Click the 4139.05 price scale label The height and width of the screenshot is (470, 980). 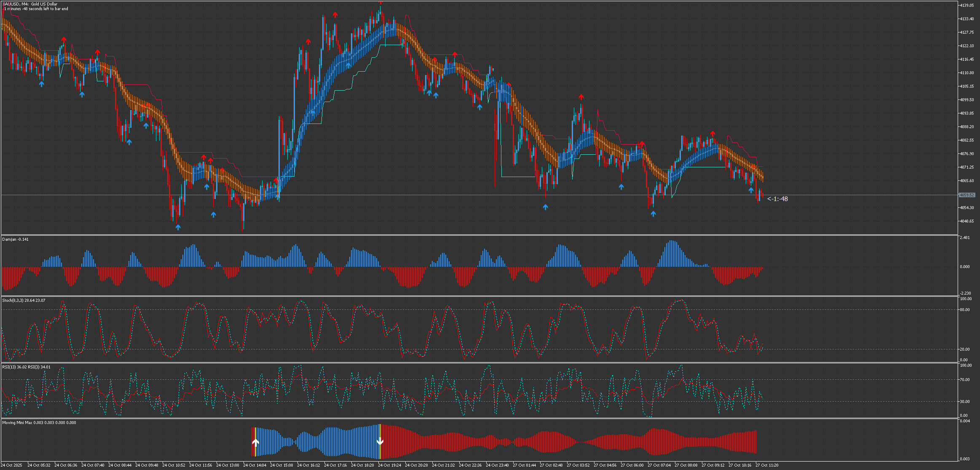tap(966, 5)
